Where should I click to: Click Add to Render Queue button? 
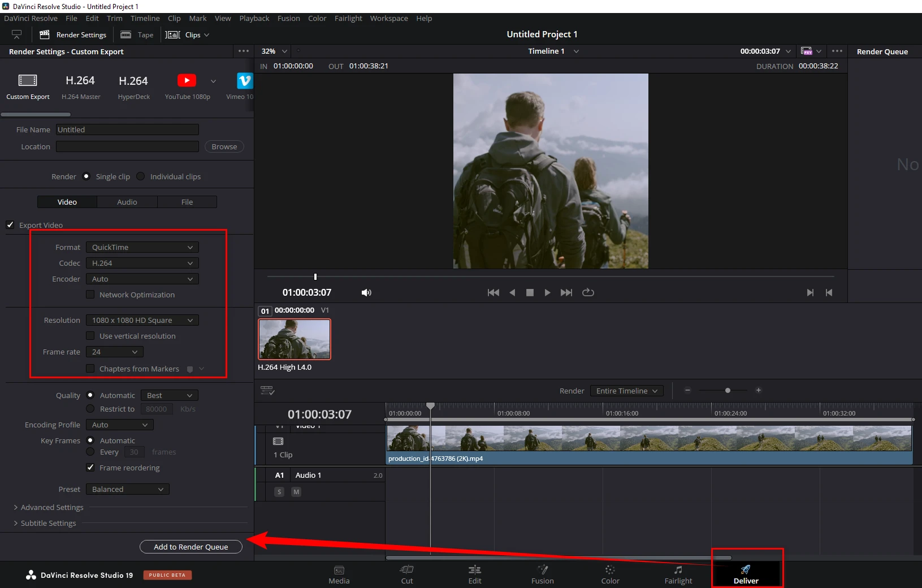191,547
